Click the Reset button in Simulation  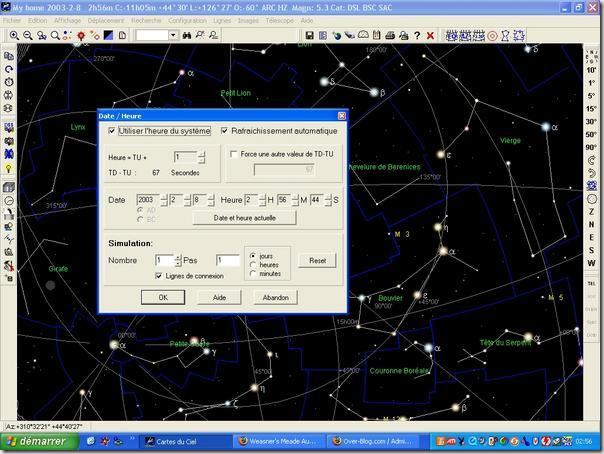317,261
